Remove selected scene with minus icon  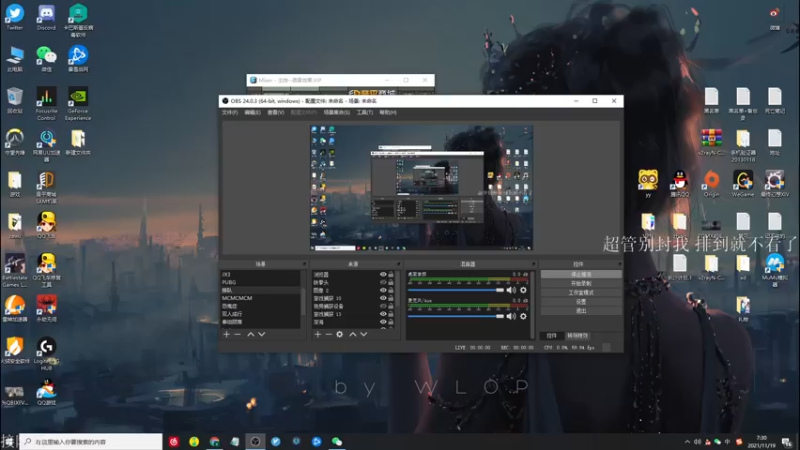point(237,334)
